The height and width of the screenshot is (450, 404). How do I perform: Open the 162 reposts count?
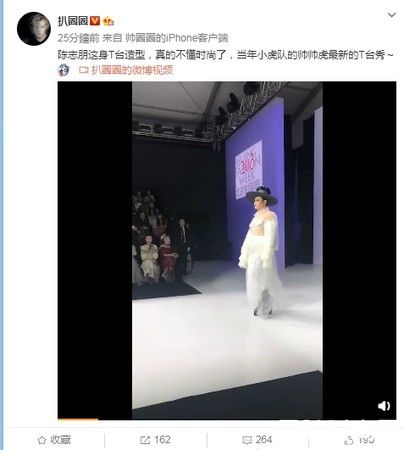[x=162, y=440]
